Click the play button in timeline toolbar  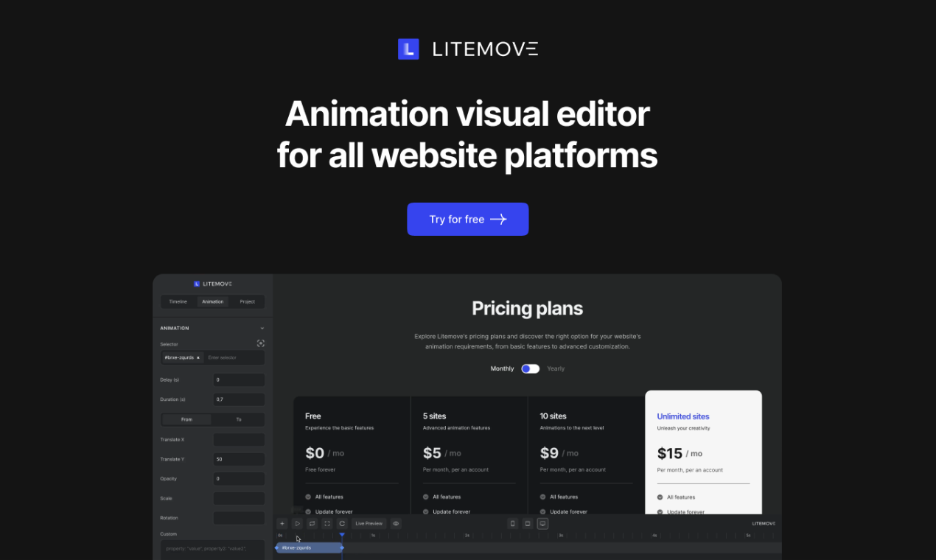pos(297,523)
